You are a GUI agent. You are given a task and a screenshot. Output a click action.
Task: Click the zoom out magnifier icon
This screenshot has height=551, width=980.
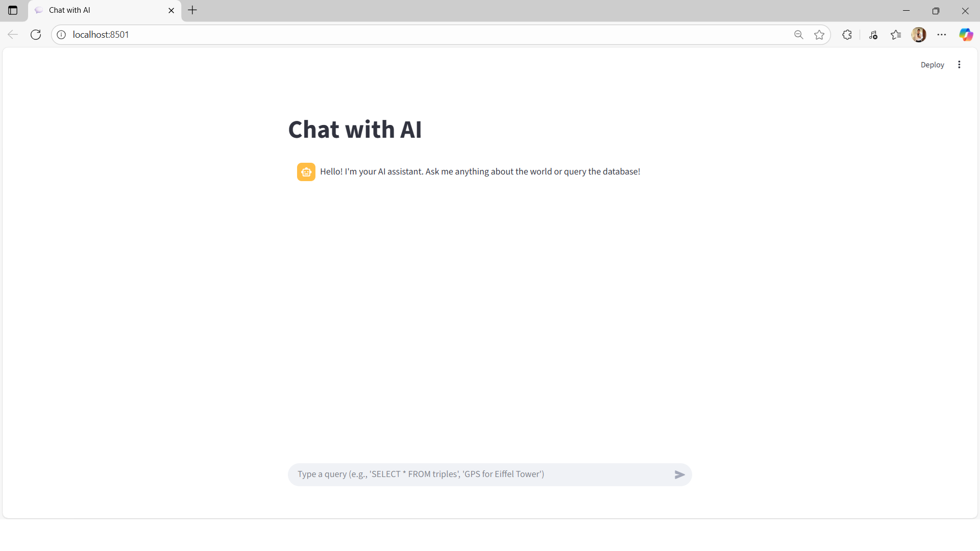(x=799, y=35)
